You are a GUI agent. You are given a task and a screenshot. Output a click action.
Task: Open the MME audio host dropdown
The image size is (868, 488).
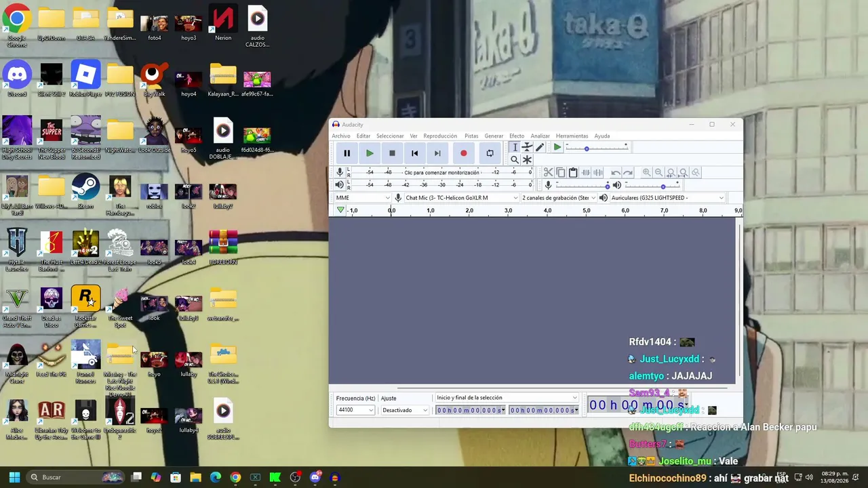[363, 198]
